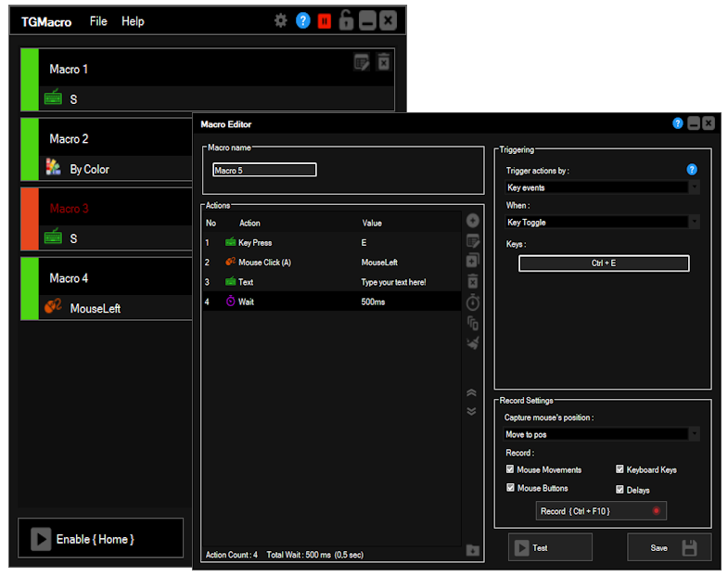This screenshot has width=728, height=577.
Task: Click the unlock padlock icon
Action: [346, 20]
